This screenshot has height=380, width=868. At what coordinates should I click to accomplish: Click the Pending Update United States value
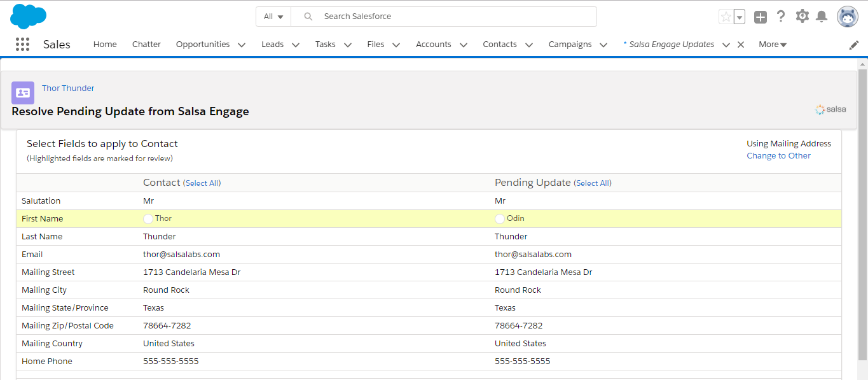520,343
